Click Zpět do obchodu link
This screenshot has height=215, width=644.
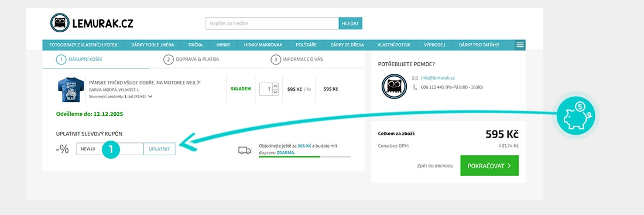pos(436,166)
